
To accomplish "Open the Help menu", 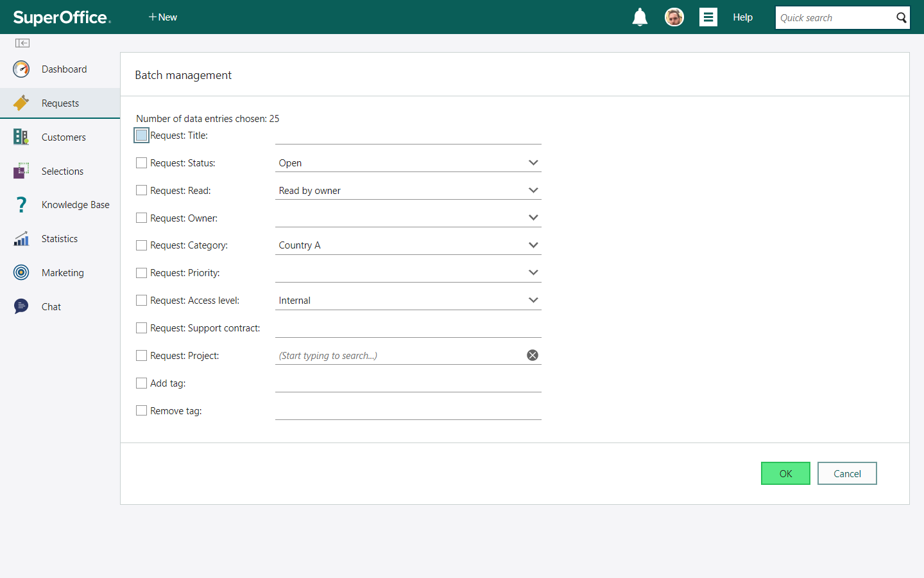I will (x=743, y=17).
